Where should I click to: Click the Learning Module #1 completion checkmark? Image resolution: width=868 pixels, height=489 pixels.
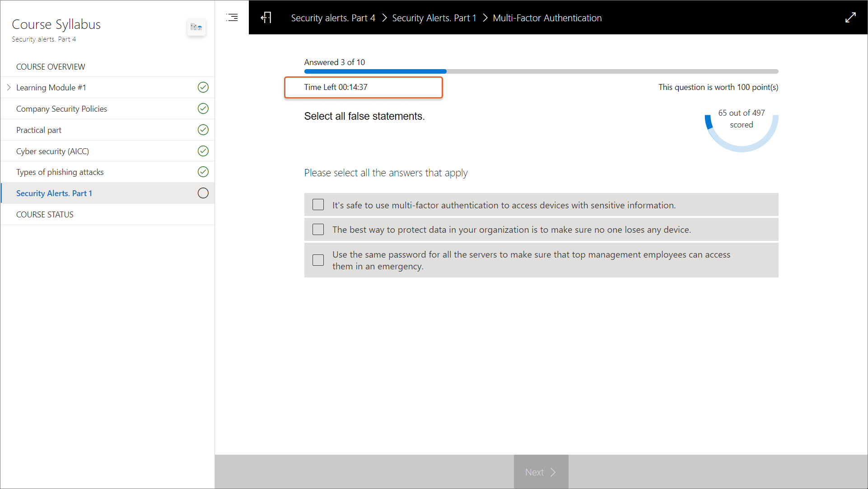pos(203,87)
